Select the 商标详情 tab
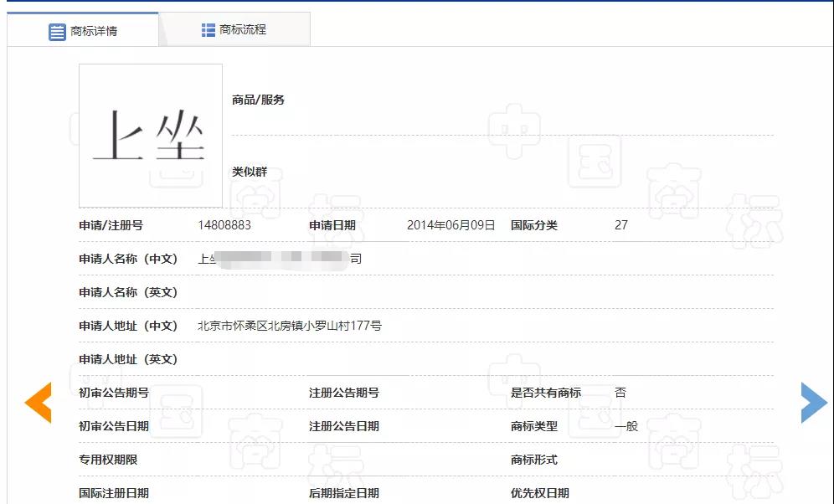Screen dimensions: 834x504 [x=95, y=31]
